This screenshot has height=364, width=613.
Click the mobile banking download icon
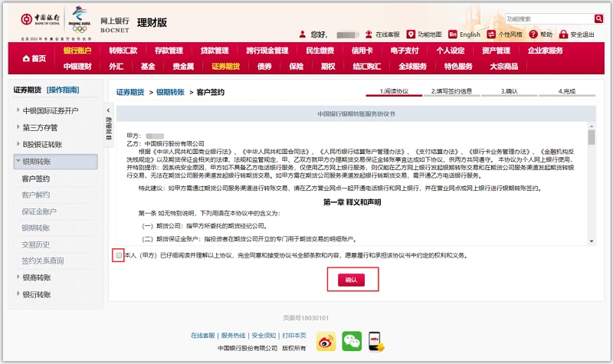375,339
